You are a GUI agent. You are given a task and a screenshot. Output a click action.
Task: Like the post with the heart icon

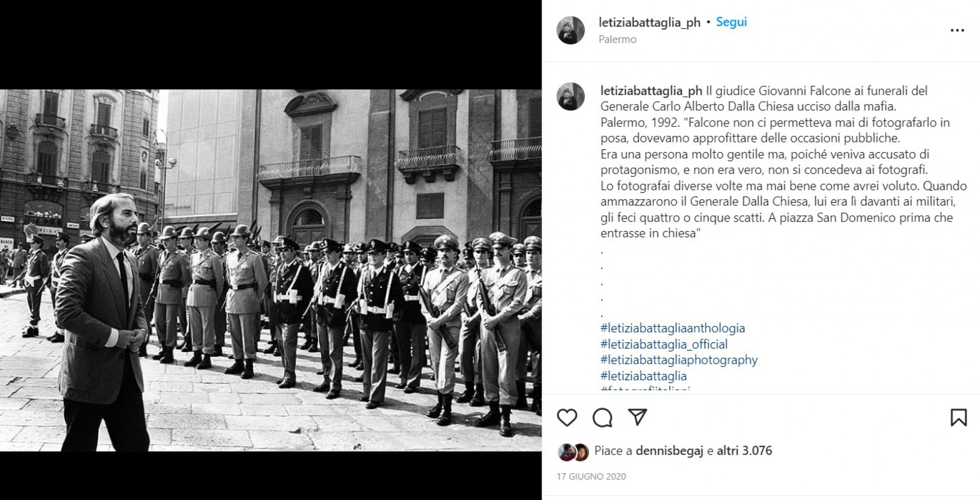pos(567,418)
